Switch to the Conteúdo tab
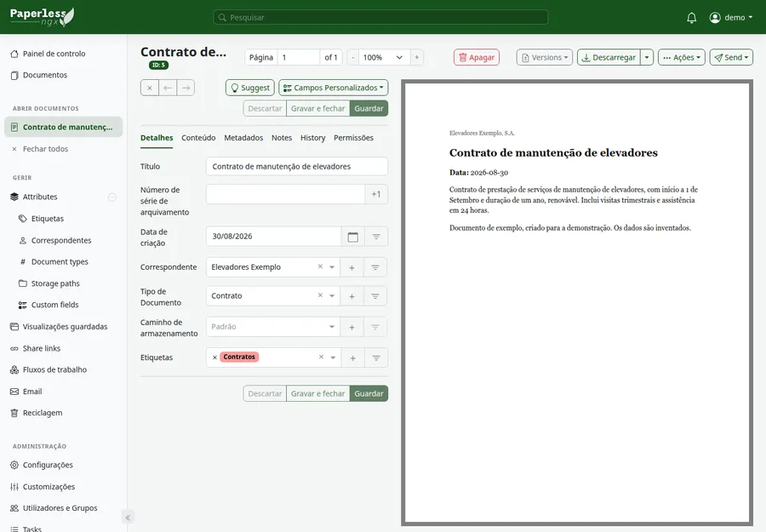The height and width of the screenshot is (532, 766). tap(198, 138)
